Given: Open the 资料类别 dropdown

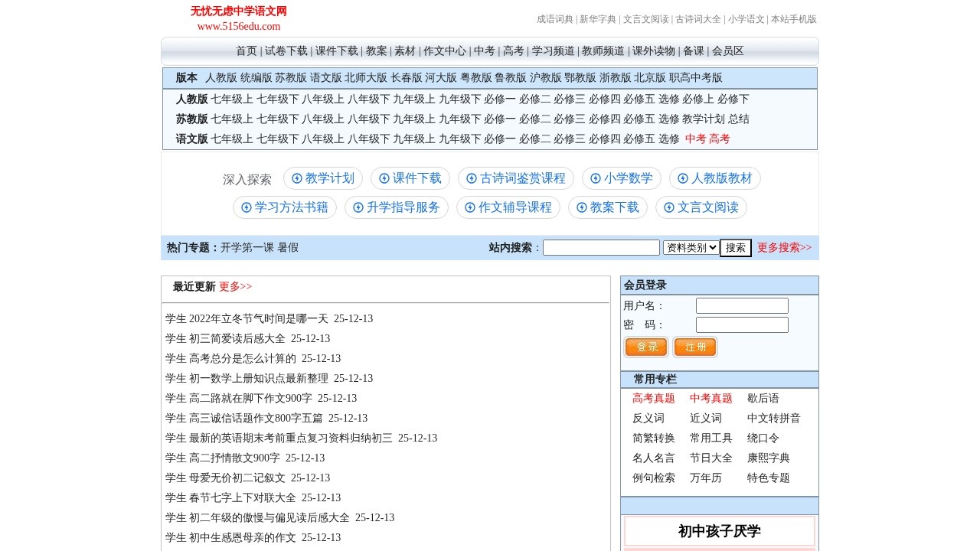Looking at the screenshot, I should [691, 246].
